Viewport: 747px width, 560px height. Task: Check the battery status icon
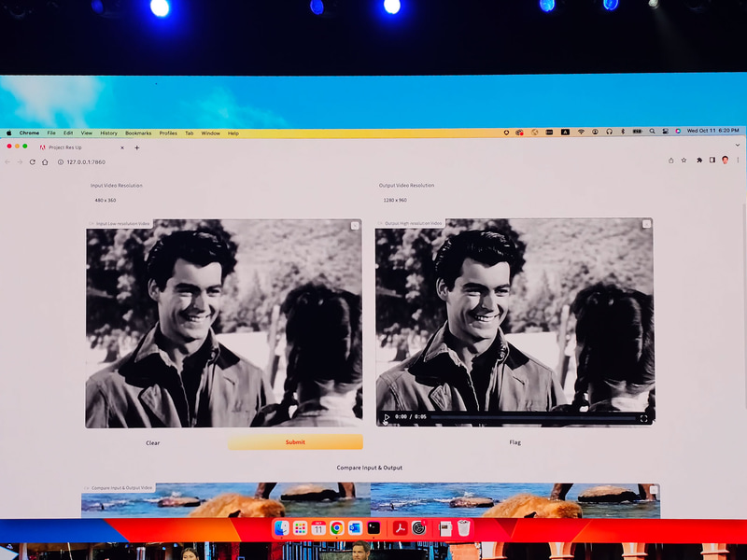[637, 132]
